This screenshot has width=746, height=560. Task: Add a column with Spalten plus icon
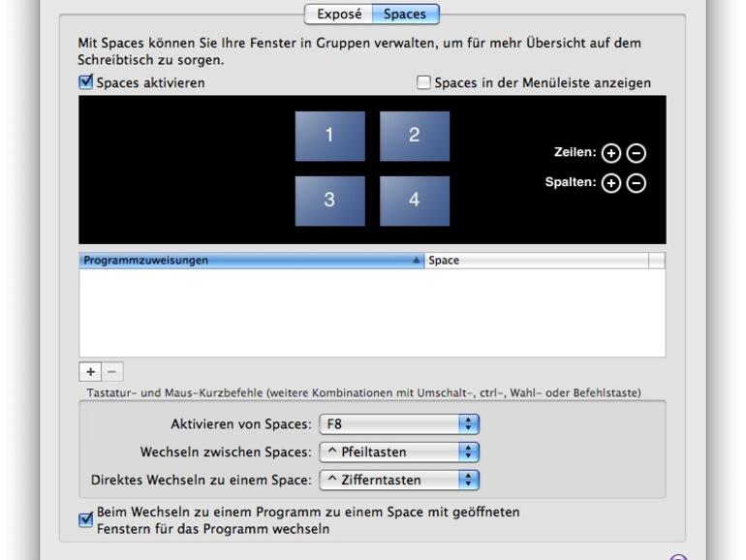pos(611,183)
